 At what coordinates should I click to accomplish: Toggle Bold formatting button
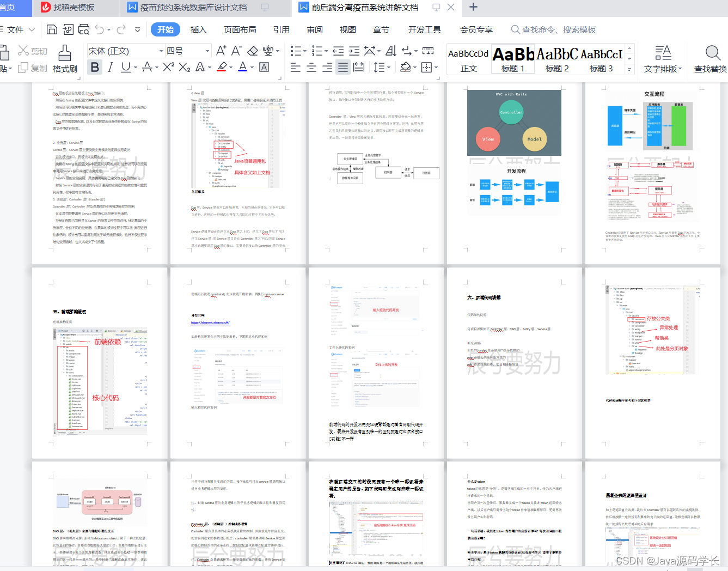pyautogui.click(x=95, y=67)
